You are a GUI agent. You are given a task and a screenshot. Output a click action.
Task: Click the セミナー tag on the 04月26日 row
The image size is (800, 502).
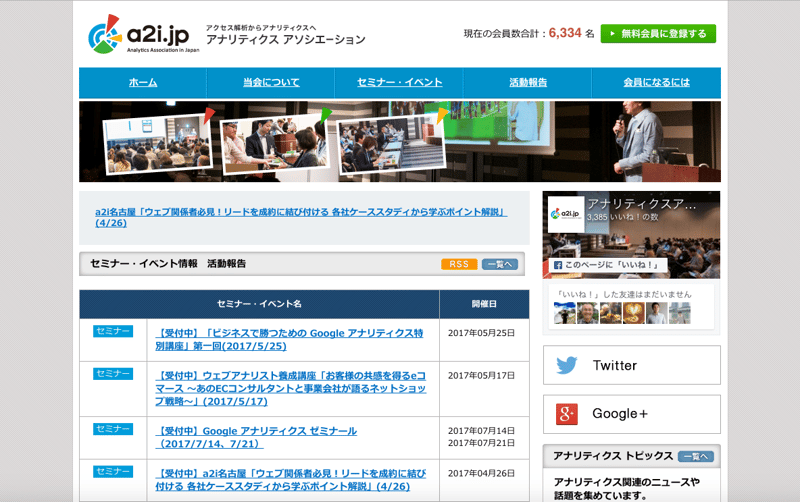(x=113, y=472)
